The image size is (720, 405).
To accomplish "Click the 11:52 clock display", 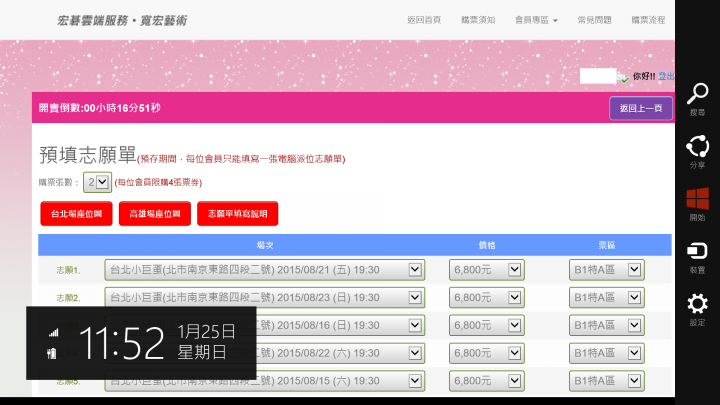I will click(121, 343).
